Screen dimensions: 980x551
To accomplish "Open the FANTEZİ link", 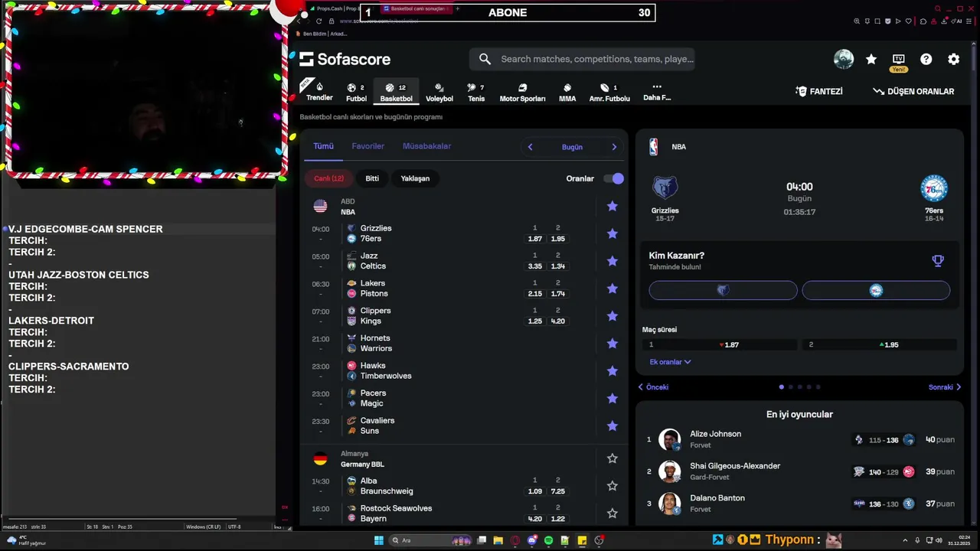I will click(x=819, y=91).
